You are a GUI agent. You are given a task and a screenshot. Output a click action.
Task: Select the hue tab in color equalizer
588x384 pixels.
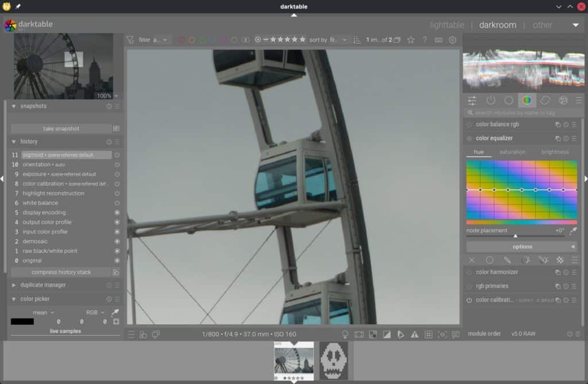coord(478,152)
